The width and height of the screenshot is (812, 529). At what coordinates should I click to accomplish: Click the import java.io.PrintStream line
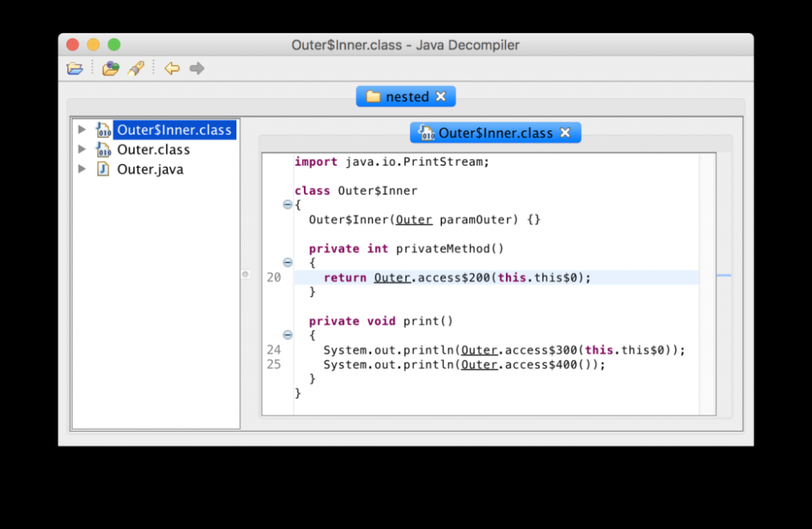click(x=391, y=161)
